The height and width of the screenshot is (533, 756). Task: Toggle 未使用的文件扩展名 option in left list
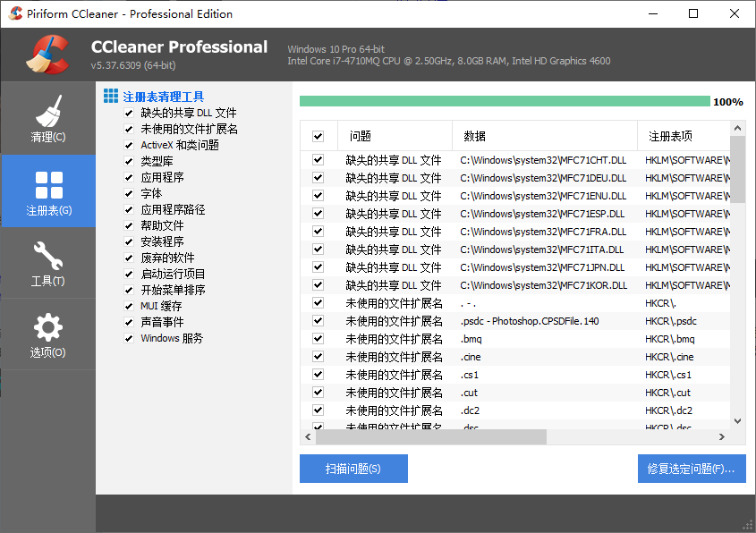pos(129,129)
